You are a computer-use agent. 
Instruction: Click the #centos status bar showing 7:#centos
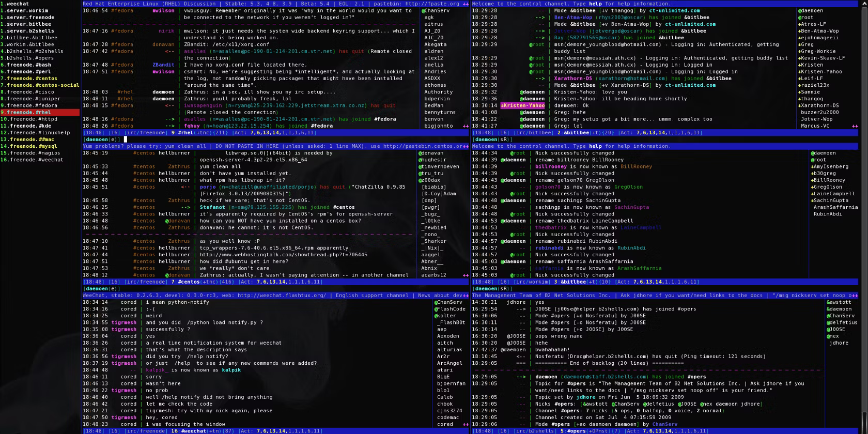tap(276, 282)
